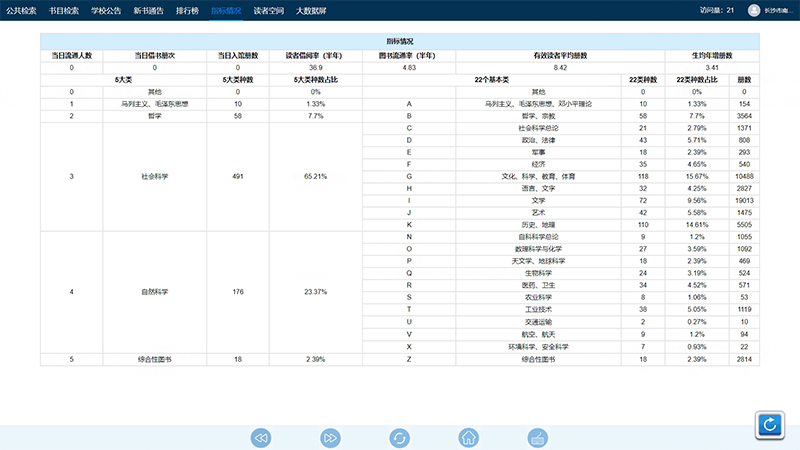The height and width of the screenshot is (450, 800).
Task: Open the 学校公告 tab
Action: [x=106, y=10]
